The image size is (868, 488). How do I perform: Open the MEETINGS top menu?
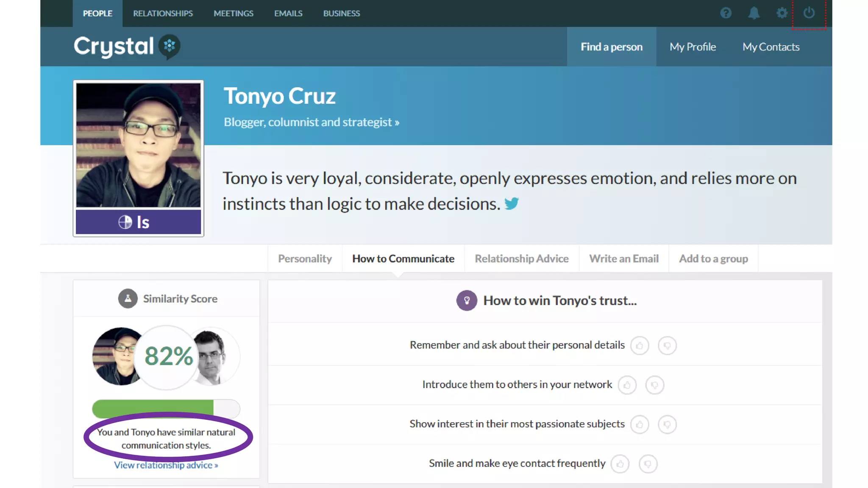(234, 14)
